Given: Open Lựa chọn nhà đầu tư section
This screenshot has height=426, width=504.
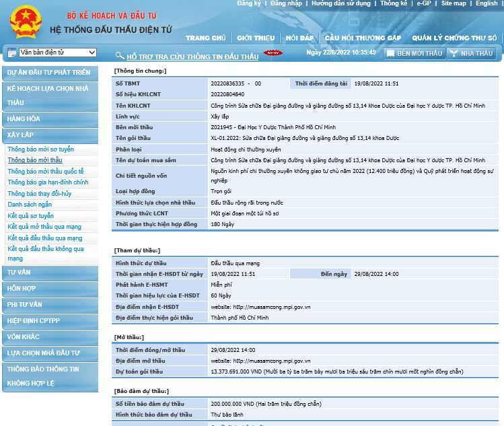Looking at the screenshot, I should coord(44,353).
